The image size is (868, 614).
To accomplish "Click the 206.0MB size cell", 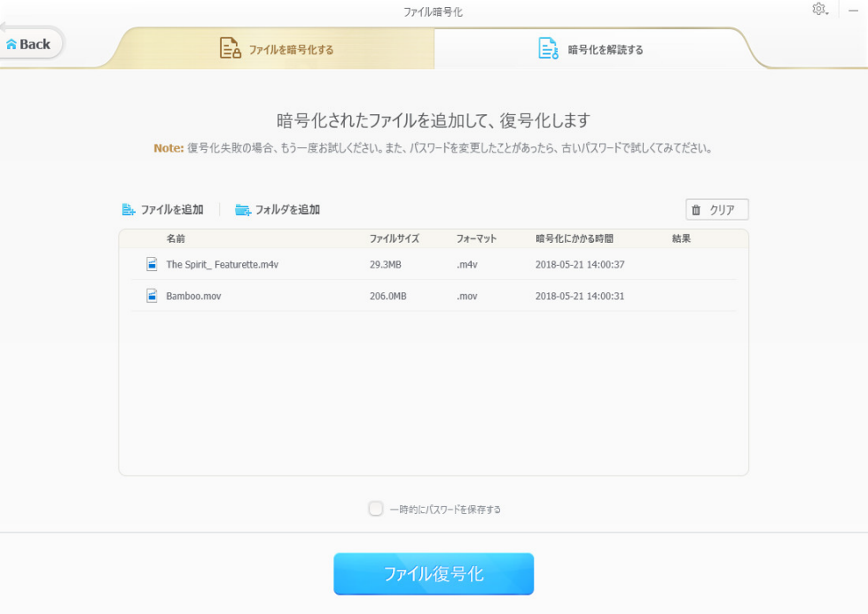I will tap(388, 296).
